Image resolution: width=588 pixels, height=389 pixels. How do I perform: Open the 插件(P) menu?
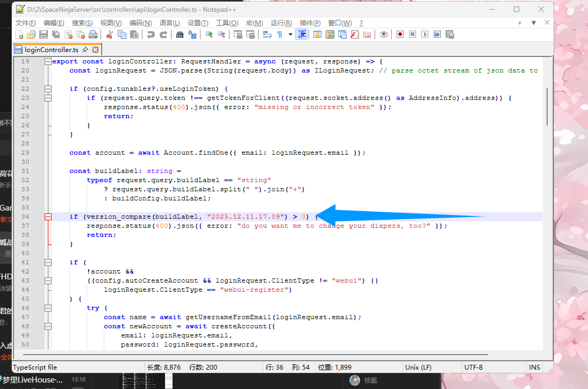point(310,23)
